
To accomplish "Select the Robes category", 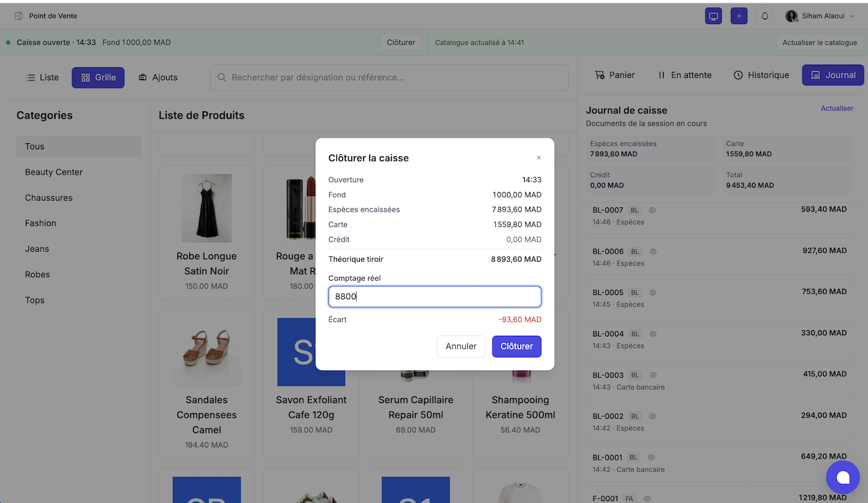I will (79, 275).
